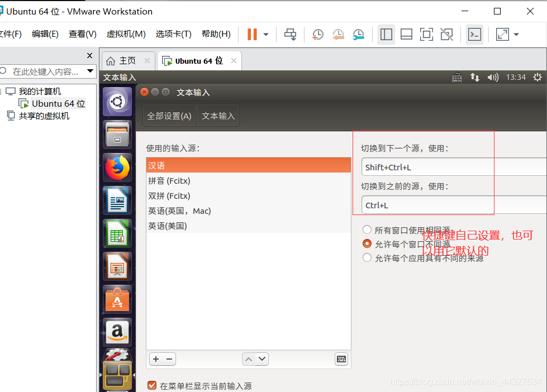The height and width of the screenshot is (392, 547).
Task: Pause the virtual machine with the pause icon
Action: [x=252, y=34]
